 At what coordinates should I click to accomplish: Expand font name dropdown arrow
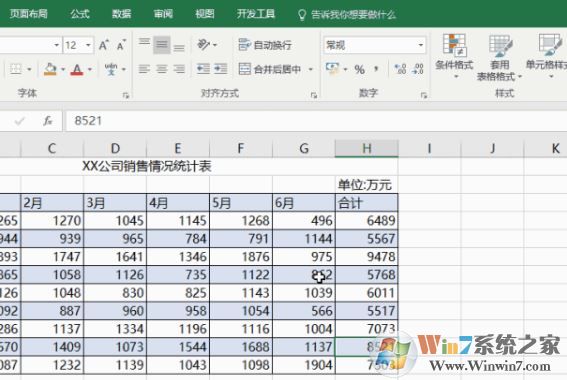click(x=56, y=45)
